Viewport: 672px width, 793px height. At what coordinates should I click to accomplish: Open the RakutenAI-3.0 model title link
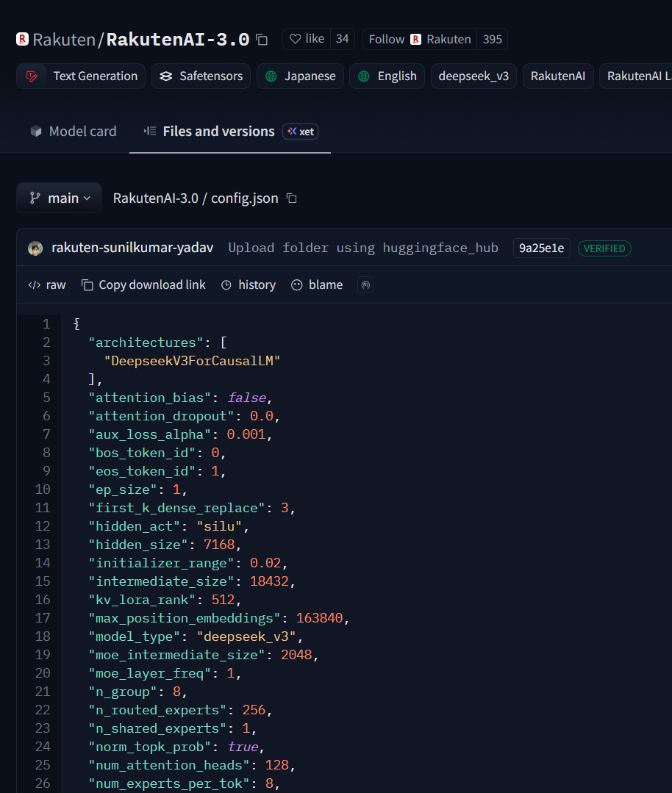(178, 40)
